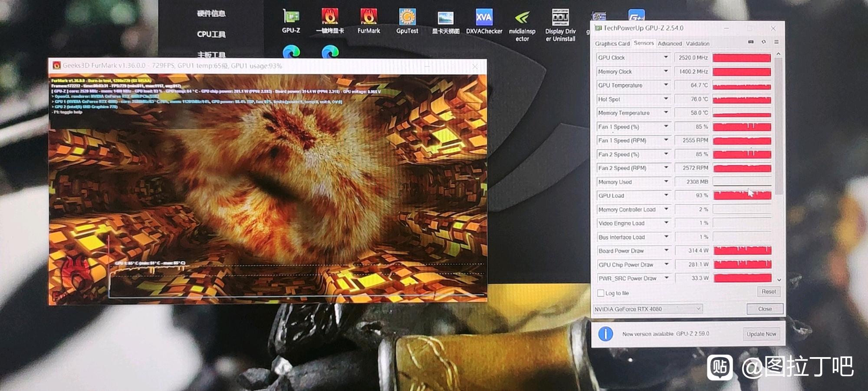868x391 pixels.
Task: Open the NVIDIA GeForce RTX 4080 selector
Action: pos(648,309)
